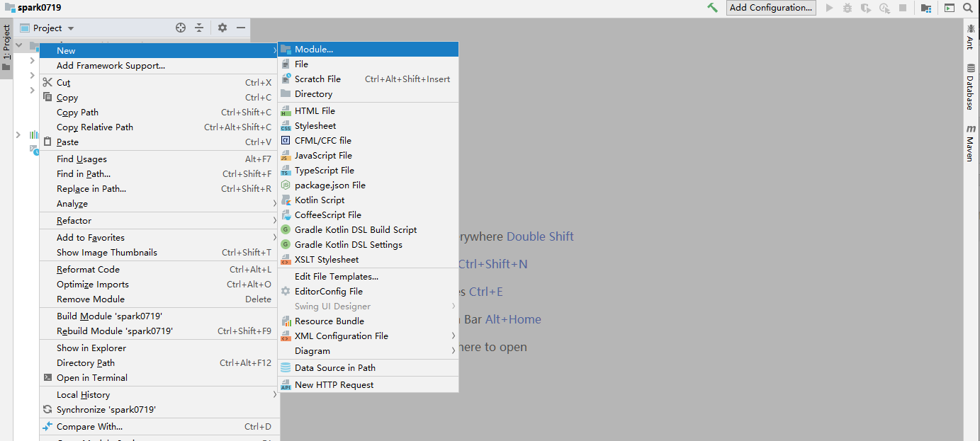The image size is (980, 441).
Task: Select Module... in the New submenu
Action: click(x=368, y=50)
